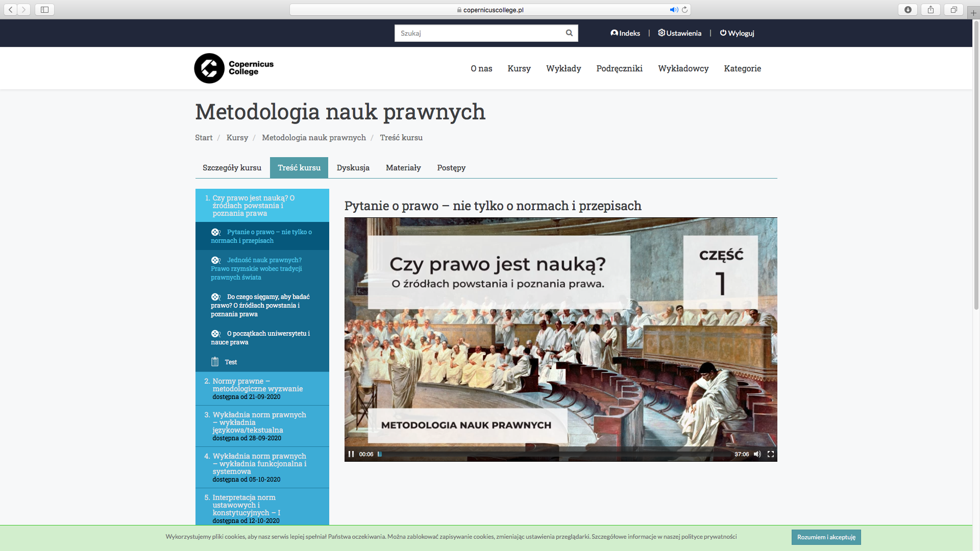The width and height of the screenshot is (980, 551).
Task: Click the search magnifier icon
Action: coord(569,33)
